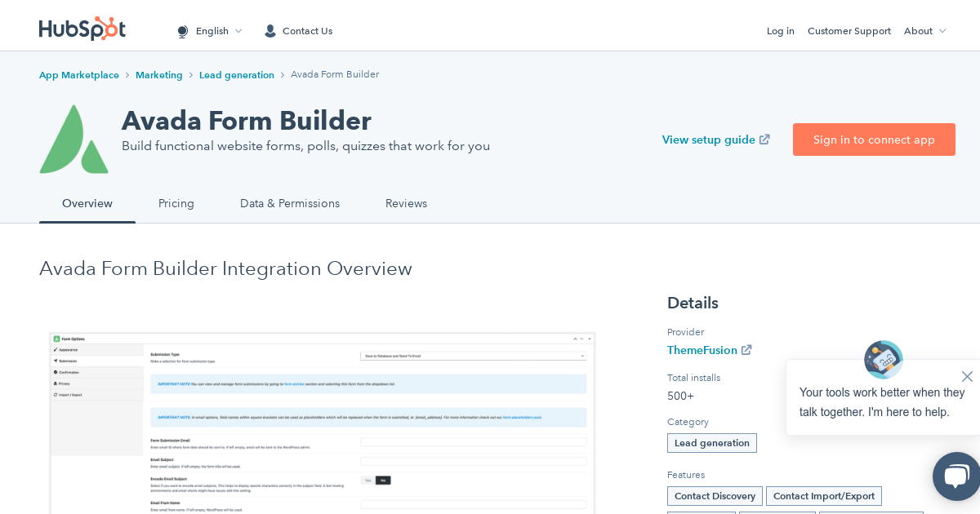
Task: Dismiss the tools notification popup
Action: pyautogui.click(x=967, y=376)
